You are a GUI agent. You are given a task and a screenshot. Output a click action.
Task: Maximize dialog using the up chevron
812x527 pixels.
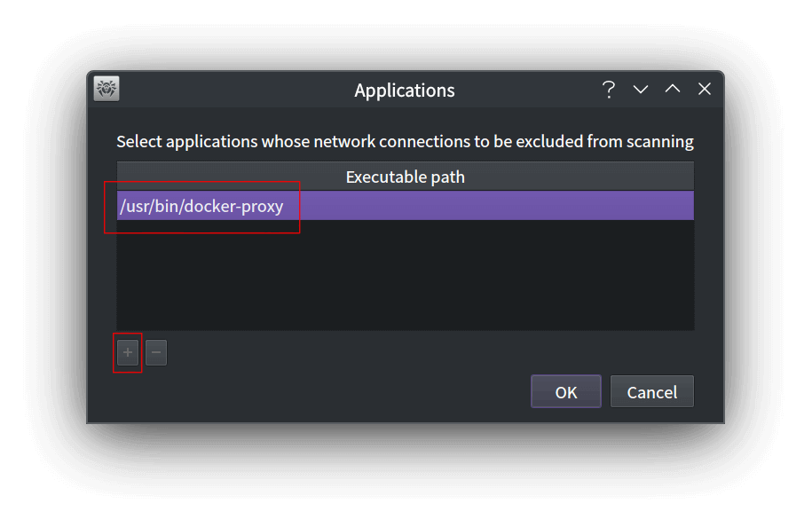pos(673,89)
